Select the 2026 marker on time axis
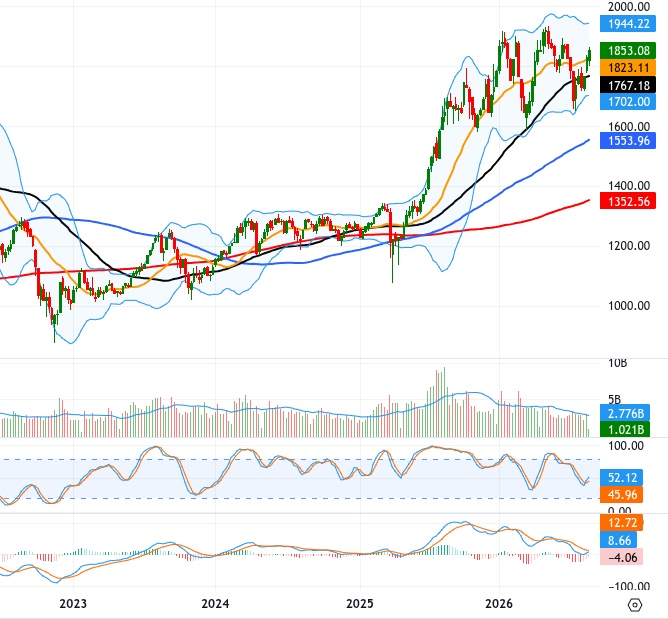Image resolution: width=668 pixels, height=619 pixels. click(499, 604)
